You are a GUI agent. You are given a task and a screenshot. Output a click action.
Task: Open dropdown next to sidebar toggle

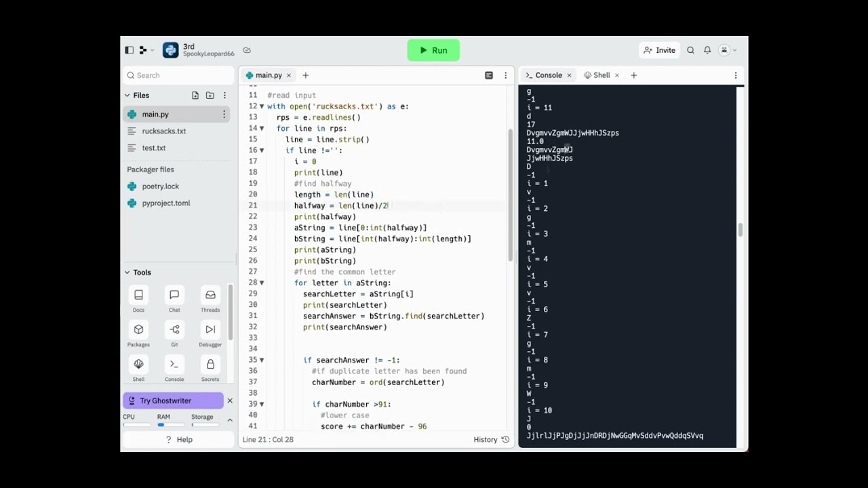[x=146, y=50]
